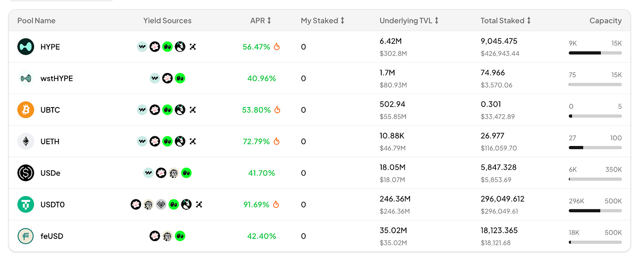Click the beige ornate yield icon in USDe row
The height and width of the screenshot is (261, 644).
(173, 173)
